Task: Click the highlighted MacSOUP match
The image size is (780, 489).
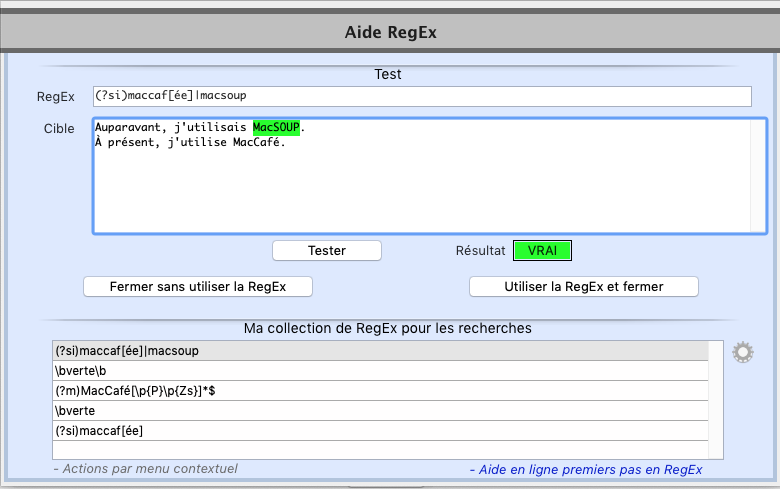Action: click(x=276, y=127)
